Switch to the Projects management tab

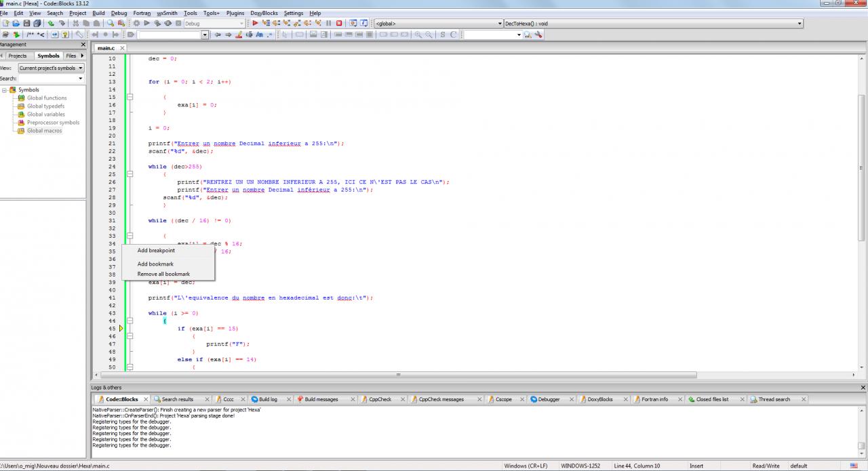(18, 56)
